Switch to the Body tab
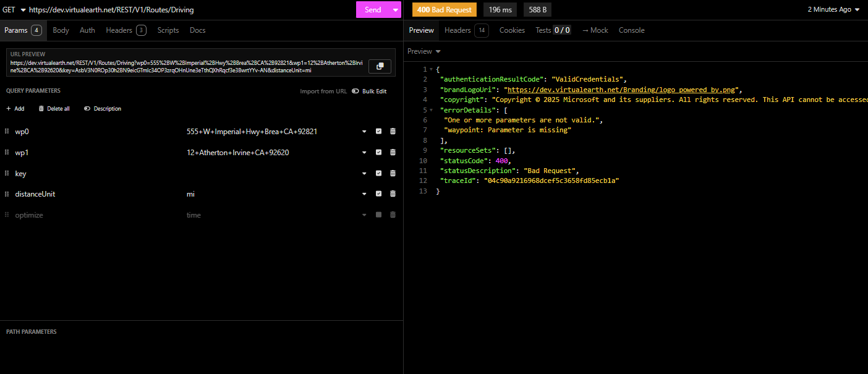This screenshot has width=868, height=374. (61, 30)
